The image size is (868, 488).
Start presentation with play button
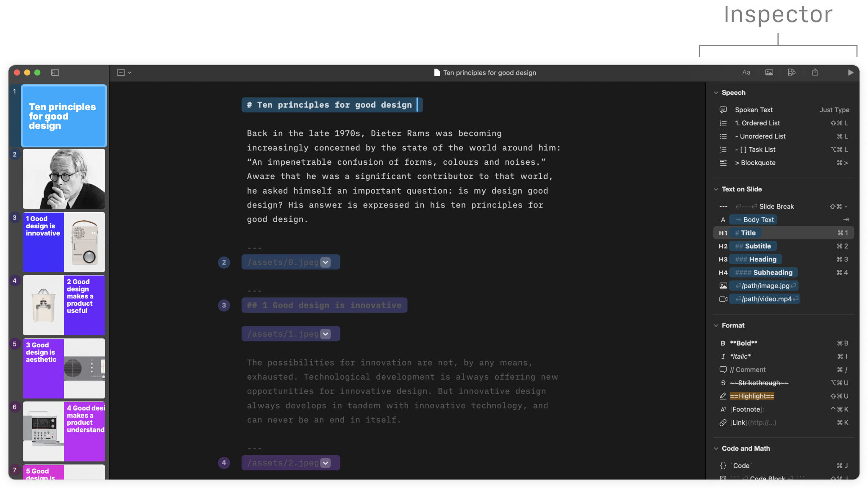850,72
